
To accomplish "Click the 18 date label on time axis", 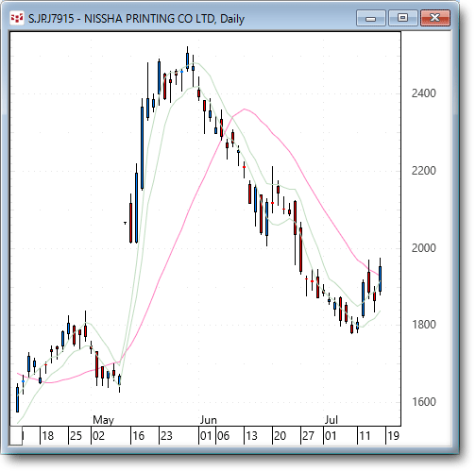I will coord(48,436).
